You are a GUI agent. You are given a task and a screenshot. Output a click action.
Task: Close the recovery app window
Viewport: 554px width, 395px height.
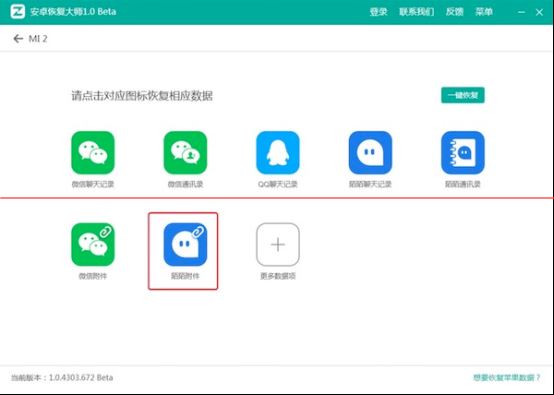(x=539, y=12)
